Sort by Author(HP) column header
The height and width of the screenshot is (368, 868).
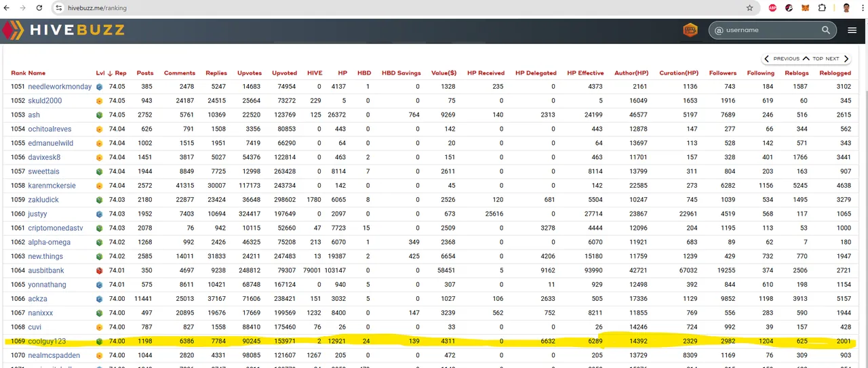(x=631, y=73)
